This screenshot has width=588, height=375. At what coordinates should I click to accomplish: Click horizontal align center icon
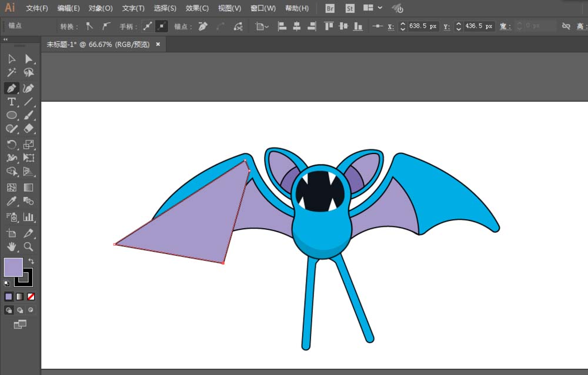tap(296, 26)
